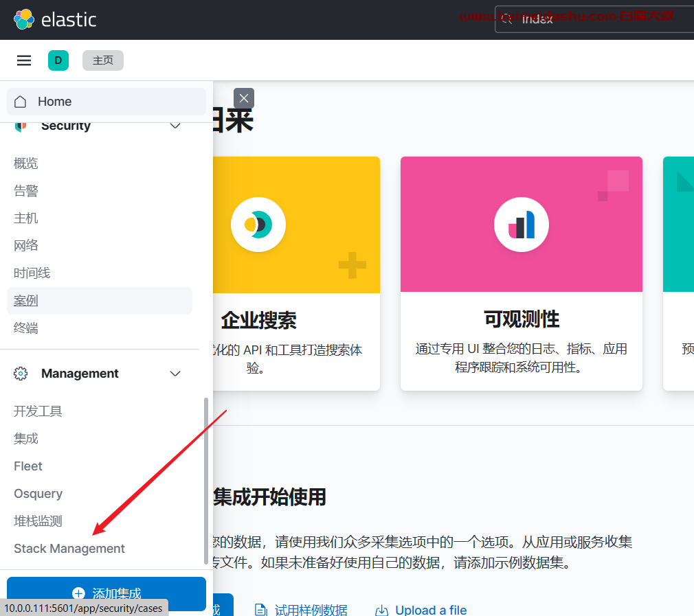Click the Upload a file link
This screenshot has height=616, width=694.
click(x=431, y=611)
